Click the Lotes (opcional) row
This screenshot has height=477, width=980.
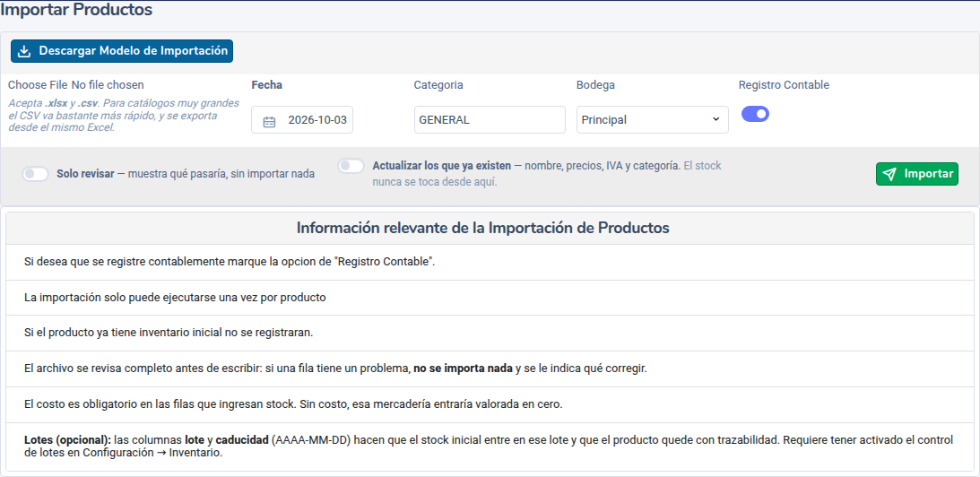(490, 447)
